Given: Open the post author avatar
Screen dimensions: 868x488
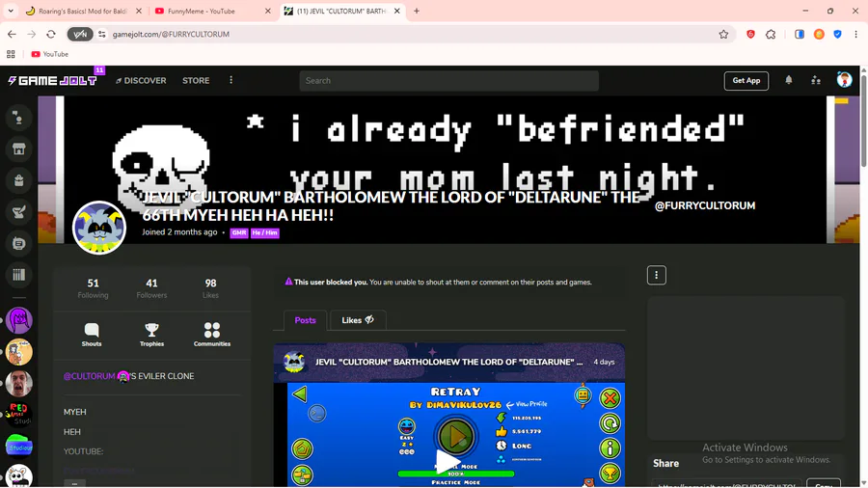Looking at the screenshot, I should (x=294, y=363).
